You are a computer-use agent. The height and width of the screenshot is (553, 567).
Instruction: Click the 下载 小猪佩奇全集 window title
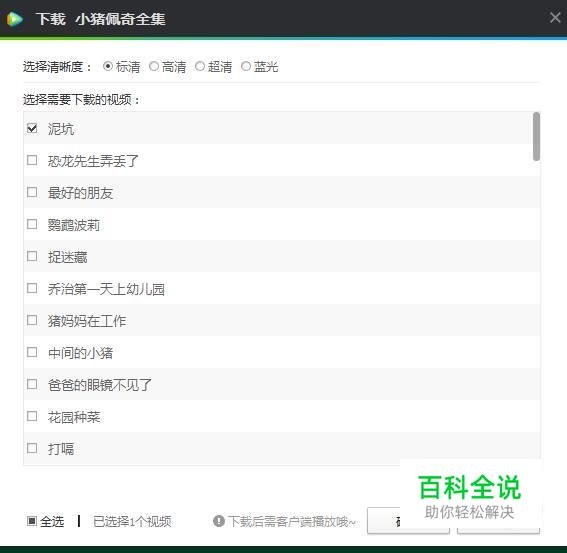coord(101,19)
